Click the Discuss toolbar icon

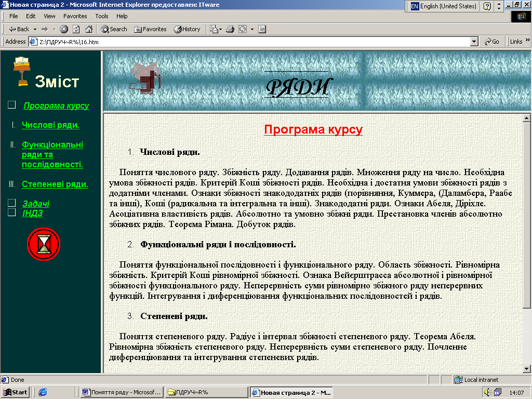click(x=262, y=29)
